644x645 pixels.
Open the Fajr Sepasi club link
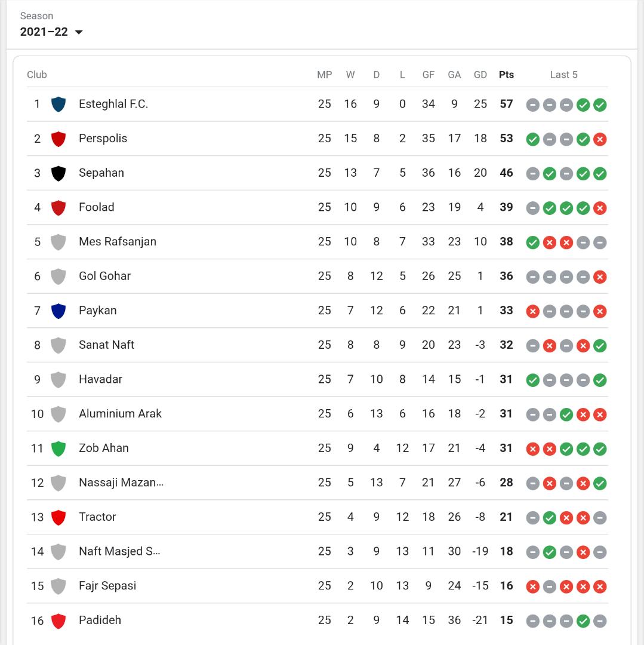tap(107, 586)
